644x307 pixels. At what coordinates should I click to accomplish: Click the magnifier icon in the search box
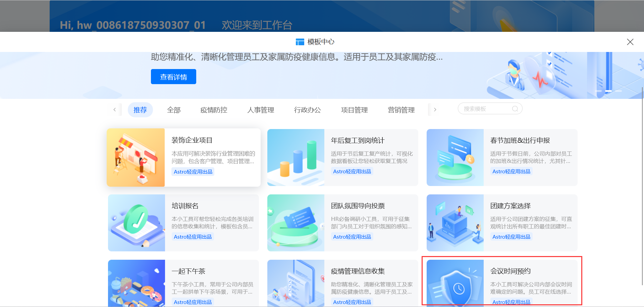[x=515, y=109]
